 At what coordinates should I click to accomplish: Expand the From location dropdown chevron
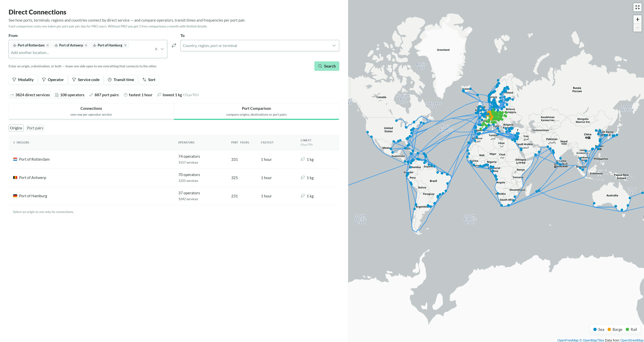pyautogui.click(x=162, y=49)
